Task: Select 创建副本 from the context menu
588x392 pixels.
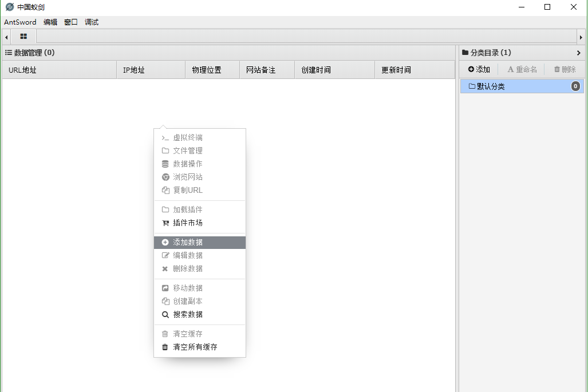Action: pyautogui.click(x=199, y=302)
